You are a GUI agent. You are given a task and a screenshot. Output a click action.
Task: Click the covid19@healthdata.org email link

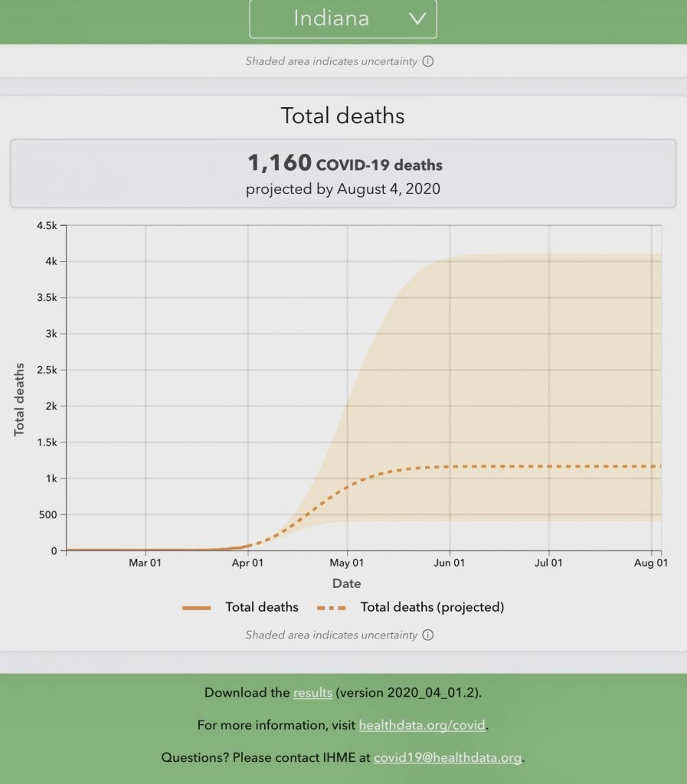[x=447, y=757]
